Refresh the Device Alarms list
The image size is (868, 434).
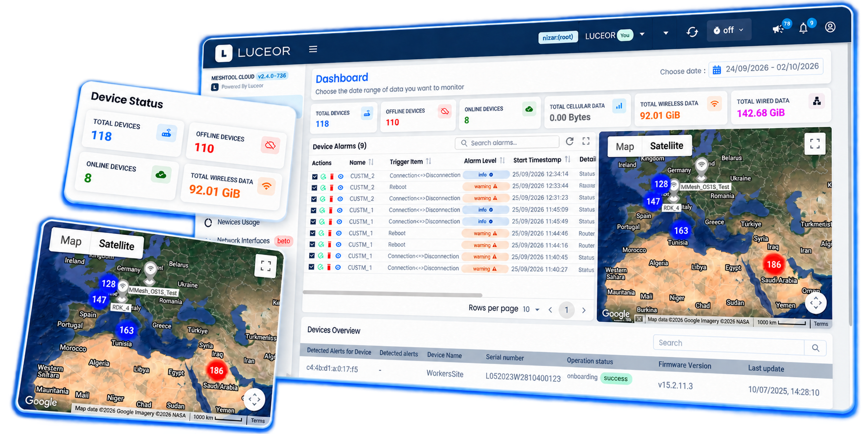570,141
